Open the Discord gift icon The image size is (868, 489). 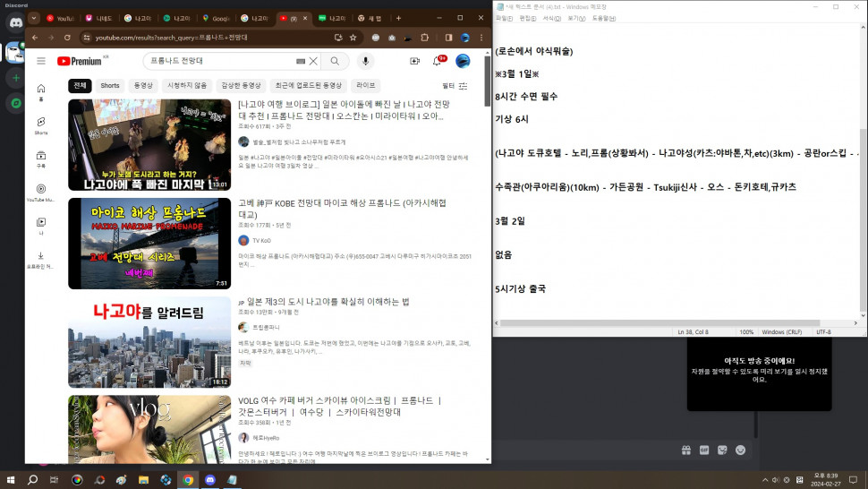[x=685, y=450]
